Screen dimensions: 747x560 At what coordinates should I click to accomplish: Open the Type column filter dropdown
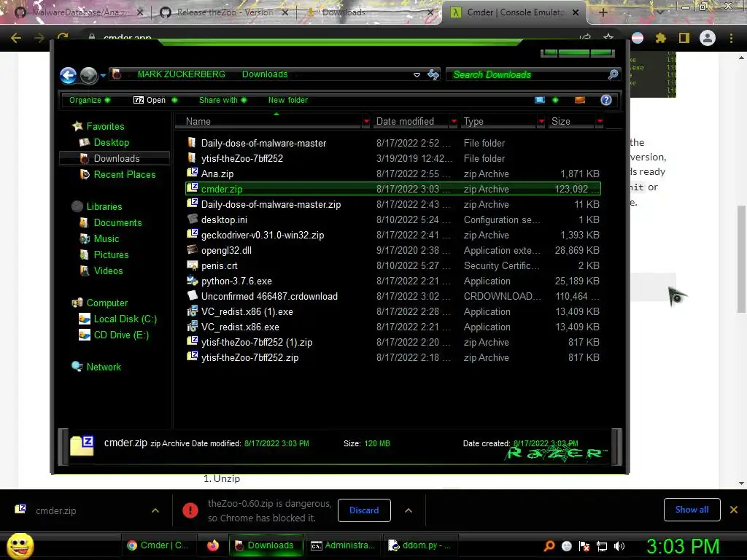[541, 122]
